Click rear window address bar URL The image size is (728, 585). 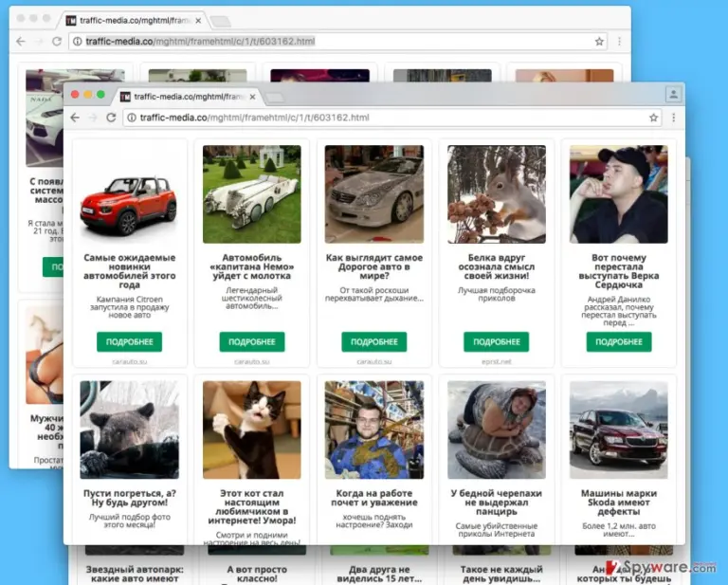[200, 42]
